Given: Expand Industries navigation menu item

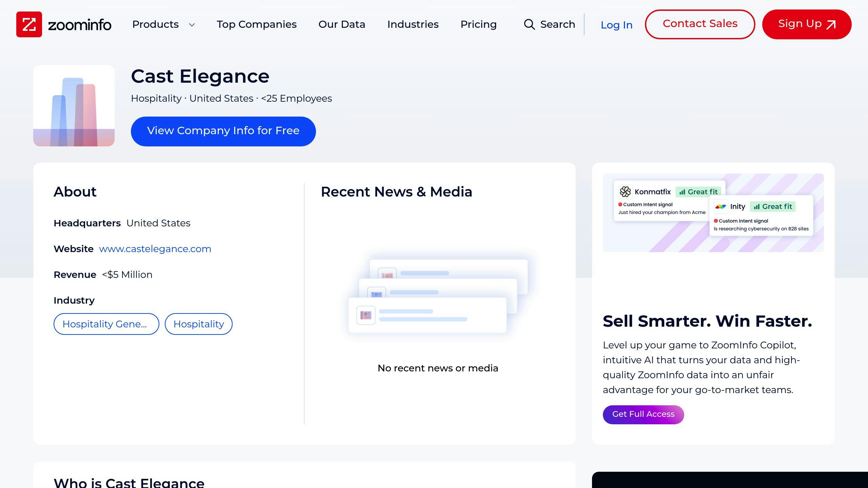Looking at the screenshot, I should pos(413,24).
